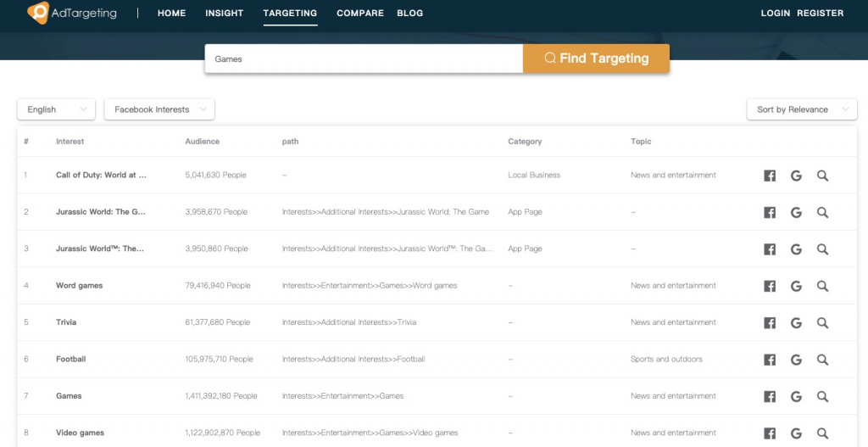Open the Jurassic World™: The... interest
Image resolution: width=868 pixels, height=447 pixels.
(100, 249)
